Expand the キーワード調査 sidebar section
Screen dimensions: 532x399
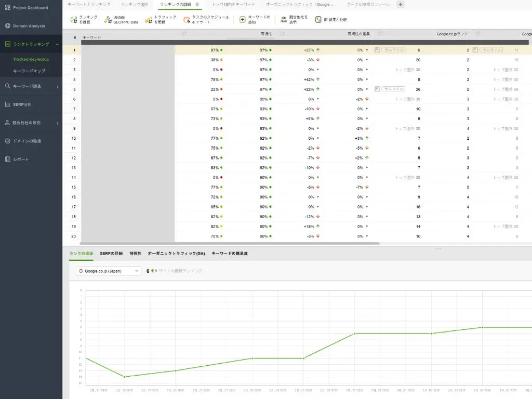coord(57,86)
